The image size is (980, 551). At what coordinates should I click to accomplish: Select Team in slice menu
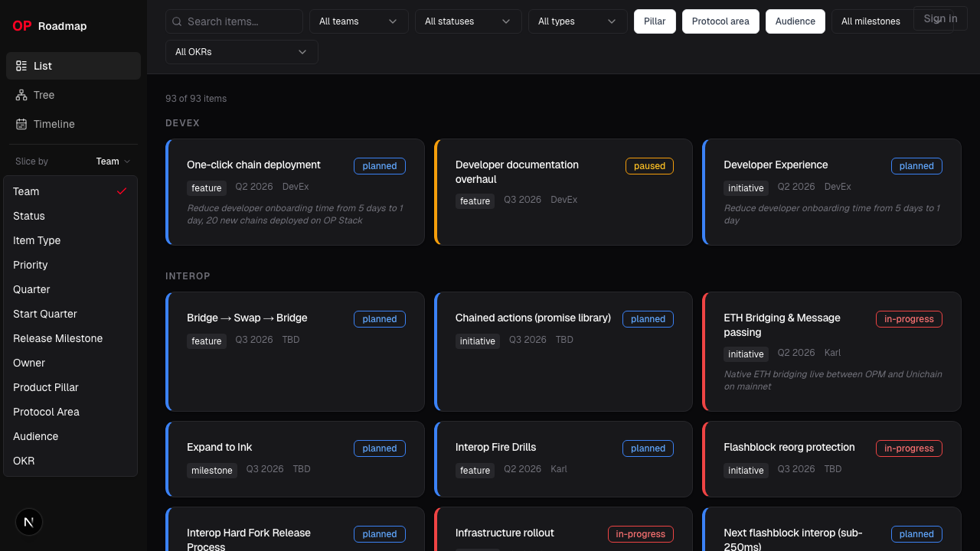pos(70,191)
